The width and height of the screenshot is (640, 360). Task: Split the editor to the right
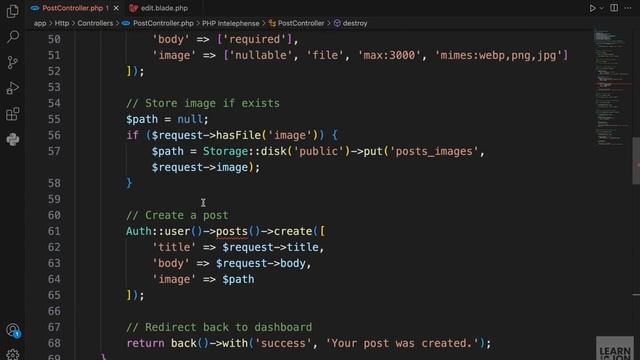click(x=614, y=8)
